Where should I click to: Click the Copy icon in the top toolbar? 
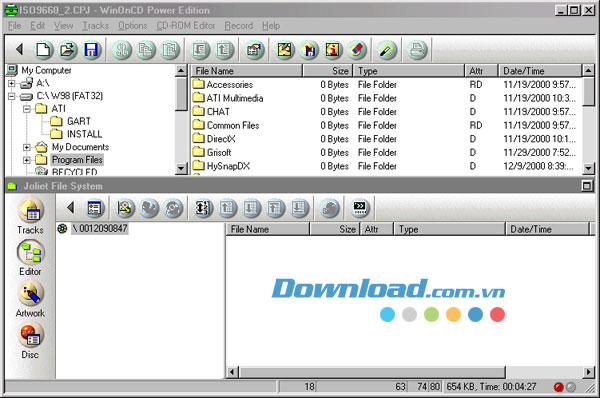[146, 50]
